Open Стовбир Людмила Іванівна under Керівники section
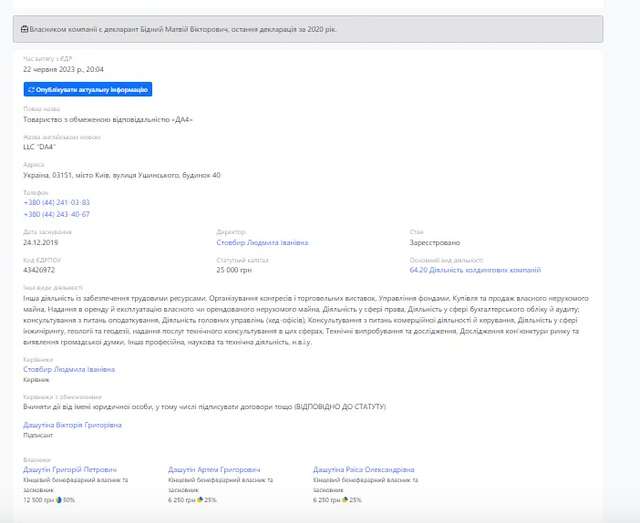The image size is (640, 523). 68,369
